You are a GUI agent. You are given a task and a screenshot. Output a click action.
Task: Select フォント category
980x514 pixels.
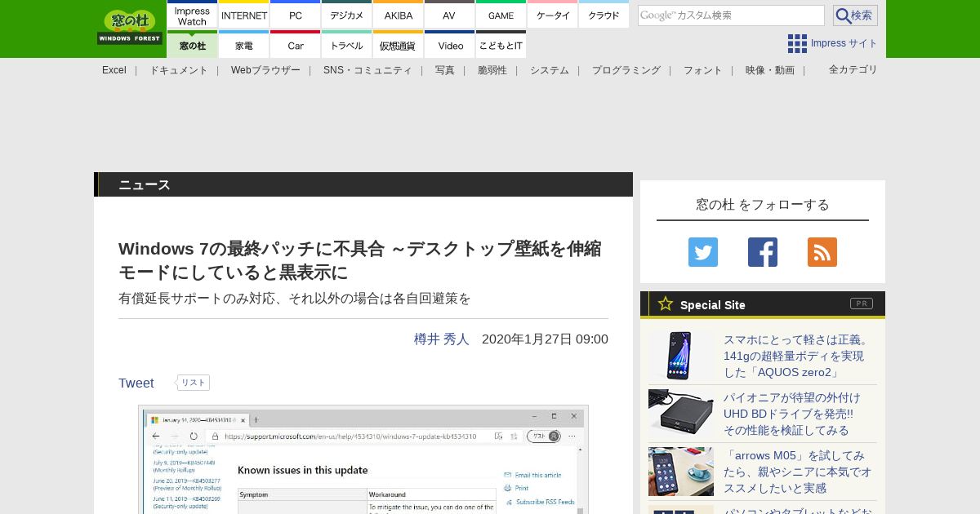click(x=703, y=70)
